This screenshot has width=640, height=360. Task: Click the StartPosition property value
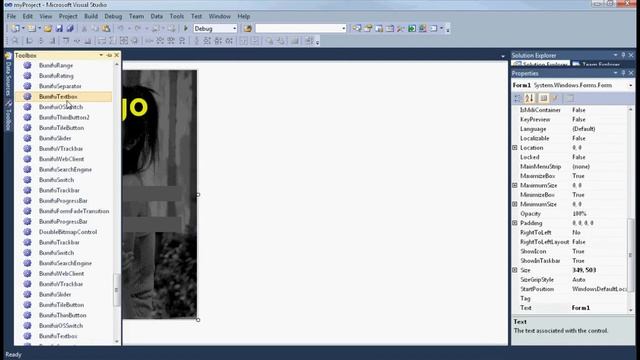click(598, 289)
